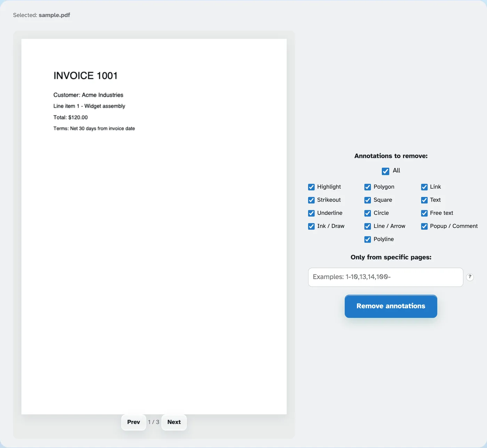This screenshot has width=487, height=448.
Task: Click the 'Annotations to remove:' heading
Action: point(391,156)
